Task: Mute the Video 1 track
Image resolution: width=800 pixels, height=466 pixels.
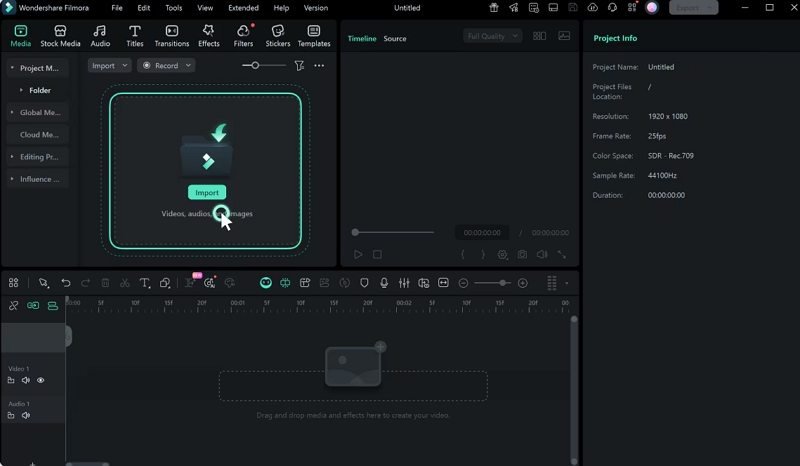Action: (x=26, y=380)
